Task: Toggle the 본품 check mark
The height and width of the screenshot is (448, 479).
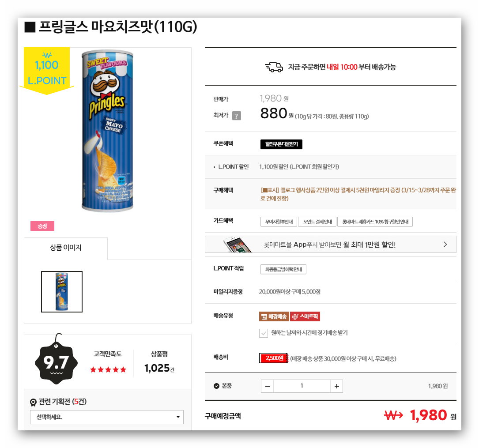Action: pyautogui.click(x=217, y=386)
